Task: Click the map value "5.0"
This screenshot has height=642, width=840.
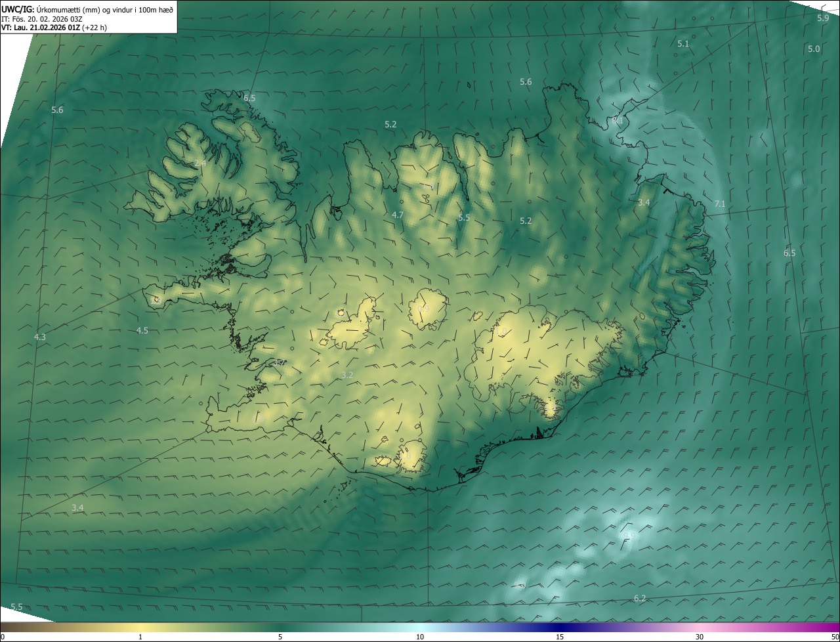Action: pyautogui.click(x=814, y=49)
